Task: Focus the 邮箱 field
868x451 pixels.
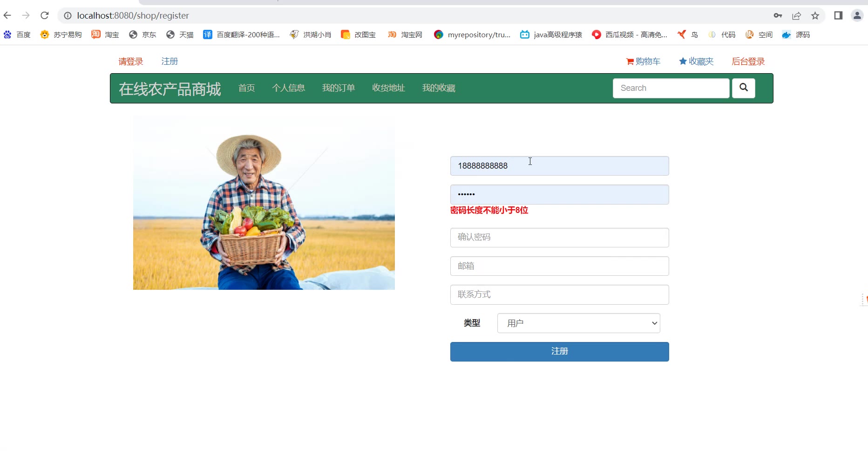Action: pos(559,266)
